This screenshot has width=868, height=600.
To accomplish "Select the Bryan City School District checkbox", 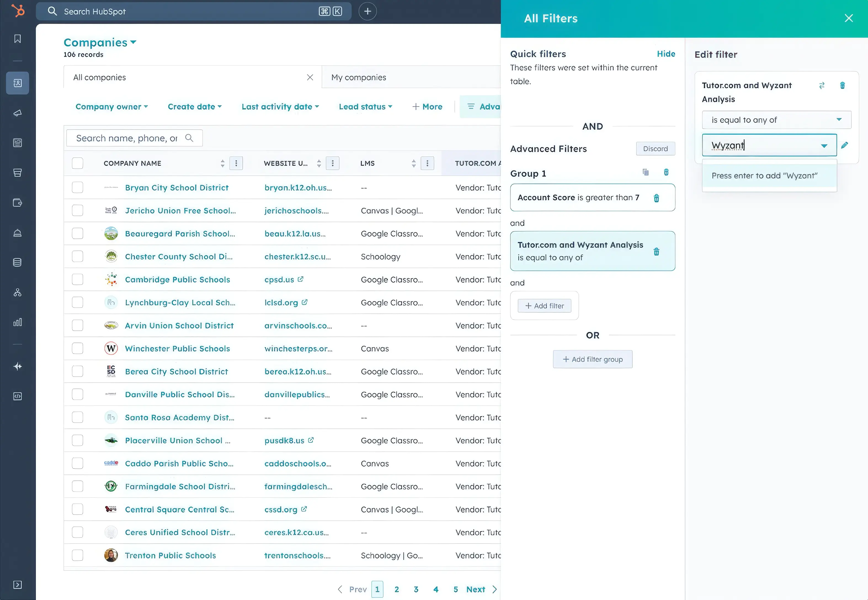I will pyautogui.click(x=78, y=188).
